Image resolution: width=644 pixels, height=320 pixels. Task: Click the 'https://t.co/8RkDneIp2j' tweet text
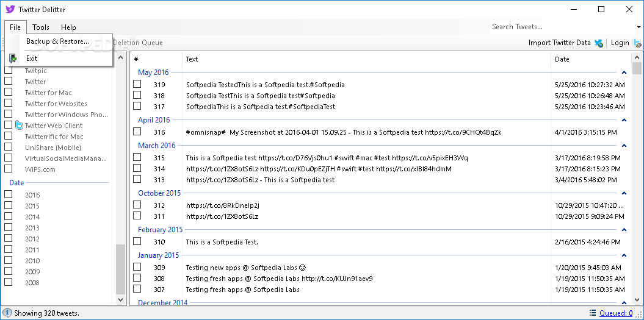223,205
